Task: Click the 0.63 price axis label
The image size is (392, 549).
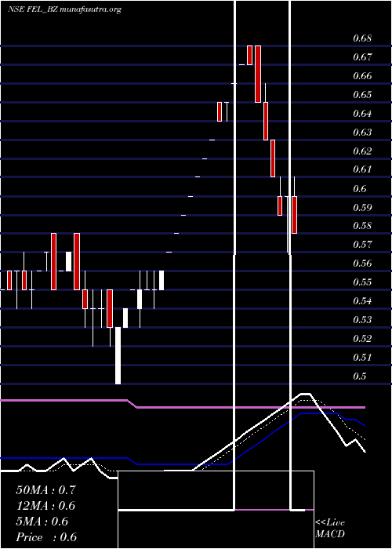Action: click(362, 133)
